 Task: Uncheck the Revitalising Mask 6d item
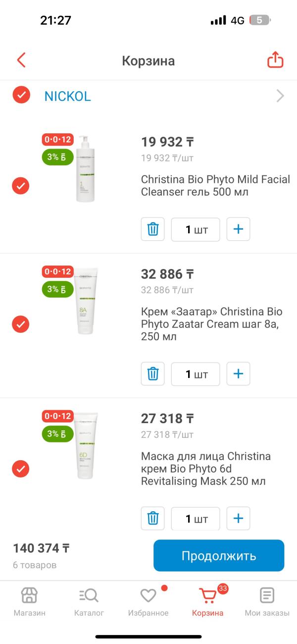click(21, 469)
